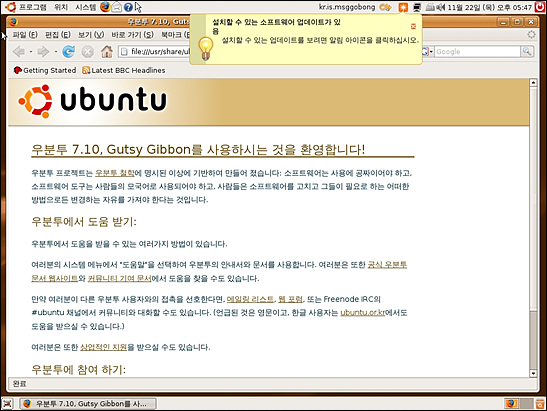Follow the 웹 포럼 link

(290, 299)
